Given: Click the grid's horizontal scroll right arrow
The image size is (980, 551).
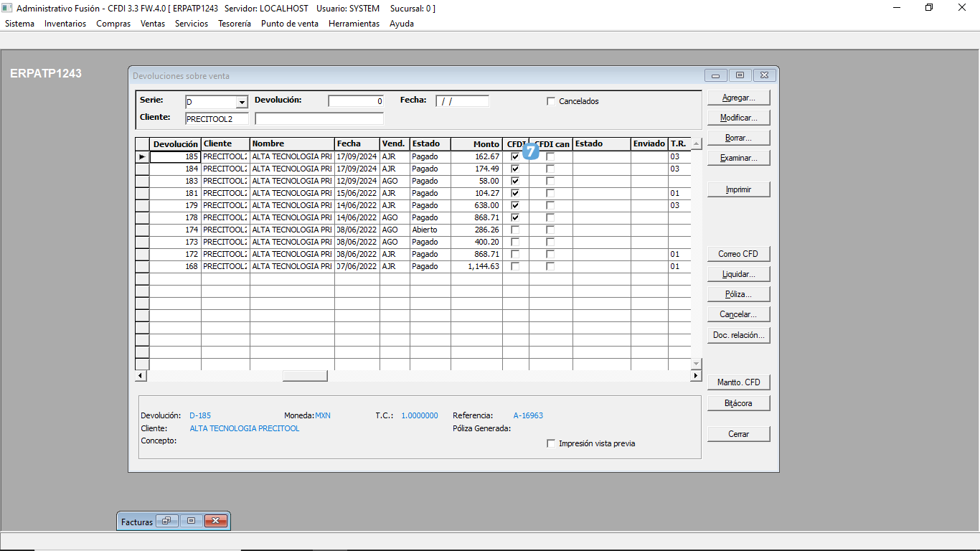Looking at the screenshot, I should [696, 376].
